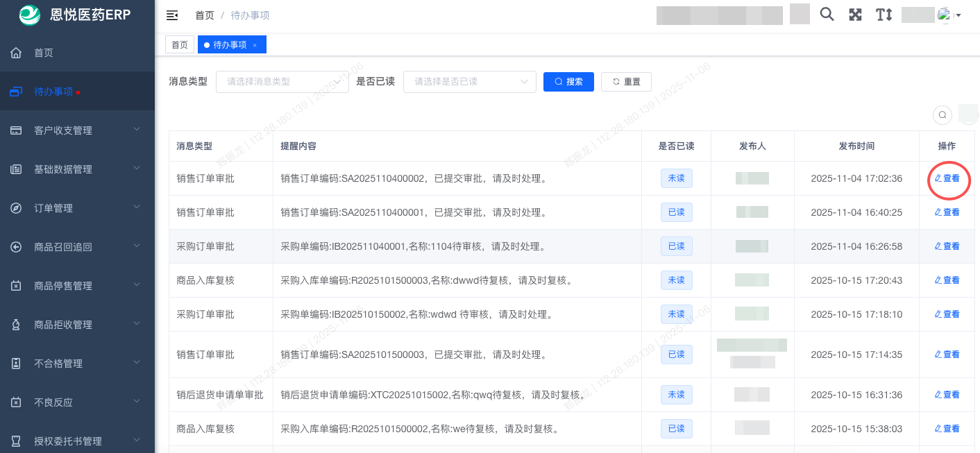Close the 待办事项 tab
The width and height of the screenshot is (980, 453).
tap(255, 45)
